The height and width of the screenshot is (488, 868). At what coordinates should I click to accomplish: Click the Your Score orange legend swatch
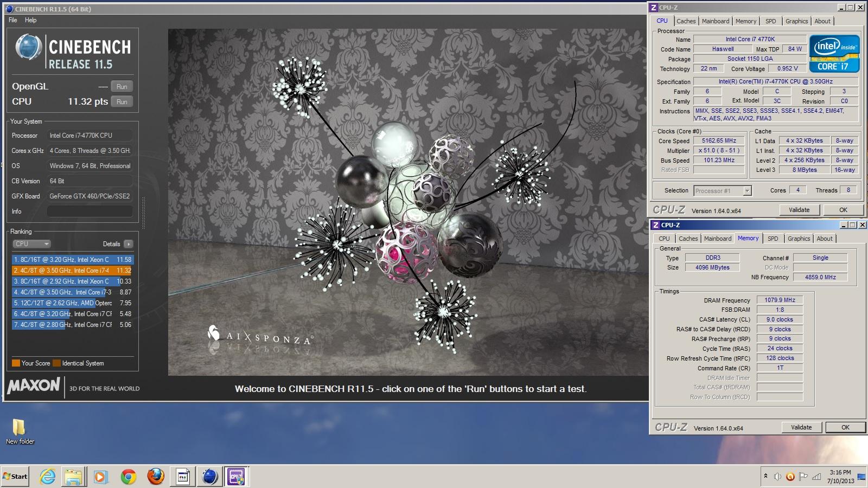tap(16, 363)
